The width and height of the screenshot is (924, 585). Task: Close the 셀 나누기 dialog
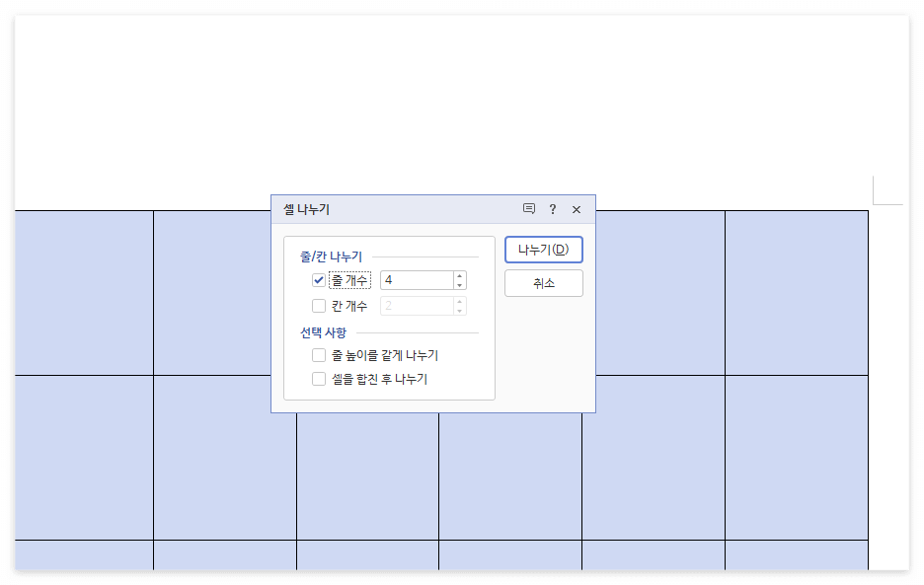click(x=577, y=210)
